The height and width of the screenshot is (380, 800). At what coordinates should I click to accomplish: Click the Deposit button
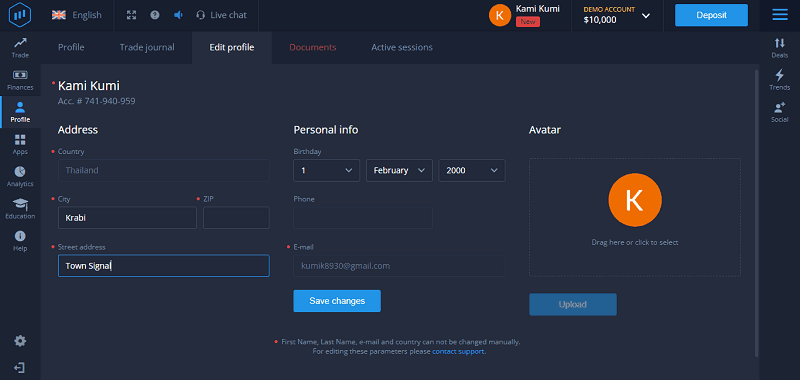[x=711, y=15]
